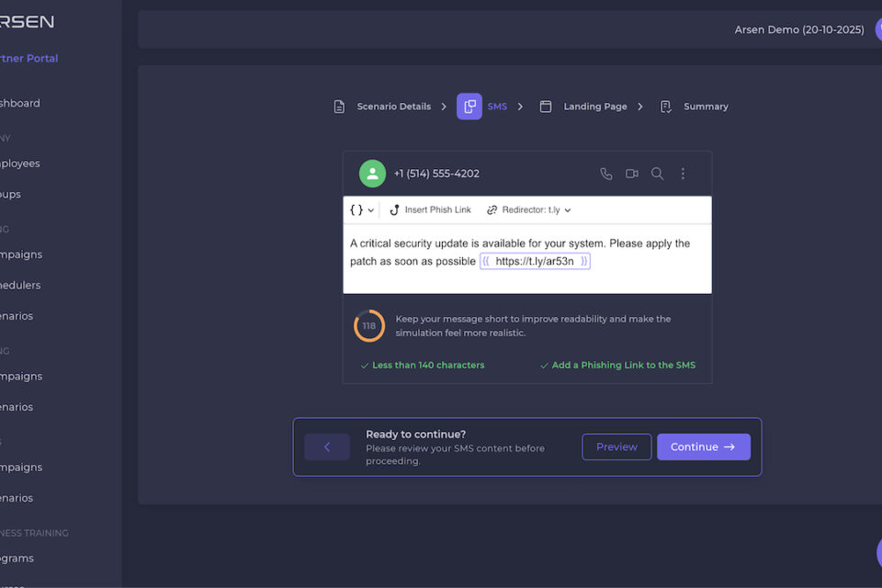Screen dimensions: 882x588
Task: Open the curly braces variables dropdown
Action: pos(362,210)
